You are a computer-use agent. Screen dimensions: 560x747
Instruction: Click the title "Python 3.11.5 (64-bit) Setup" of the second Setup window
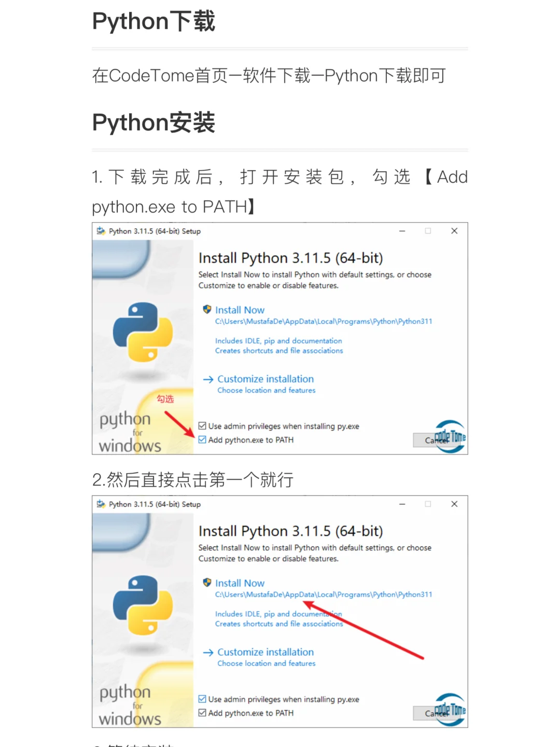(x=155, y=504)
